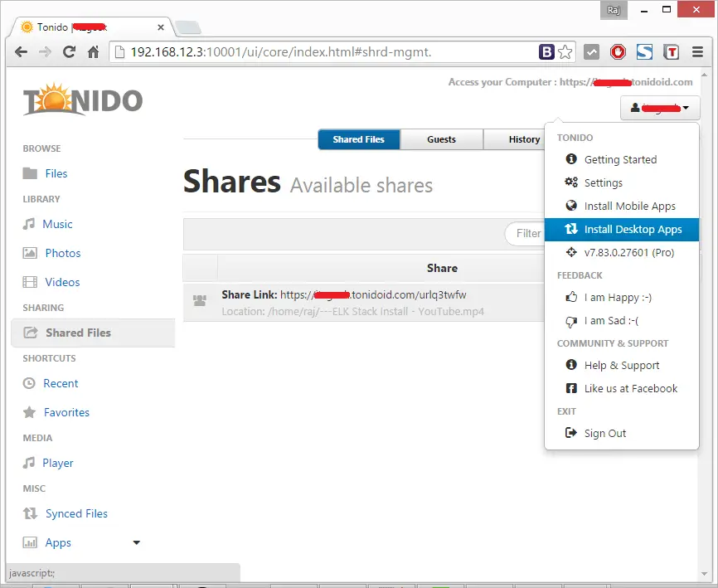Image resolution: width=718 pixels, height=588 pixels.
Task: Click the Player music icon under Media
Action: click(x=28, y=463)
